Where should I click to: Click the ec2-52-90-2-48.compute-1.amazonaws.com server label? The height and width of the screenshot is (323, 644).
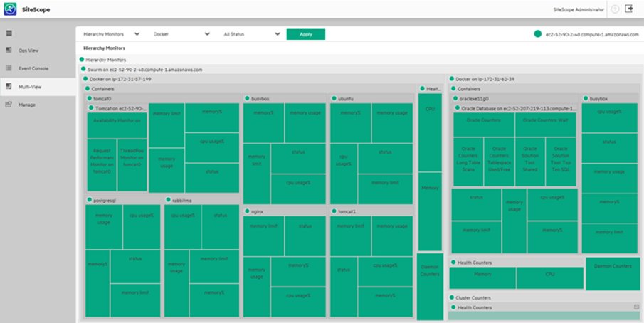592,34
